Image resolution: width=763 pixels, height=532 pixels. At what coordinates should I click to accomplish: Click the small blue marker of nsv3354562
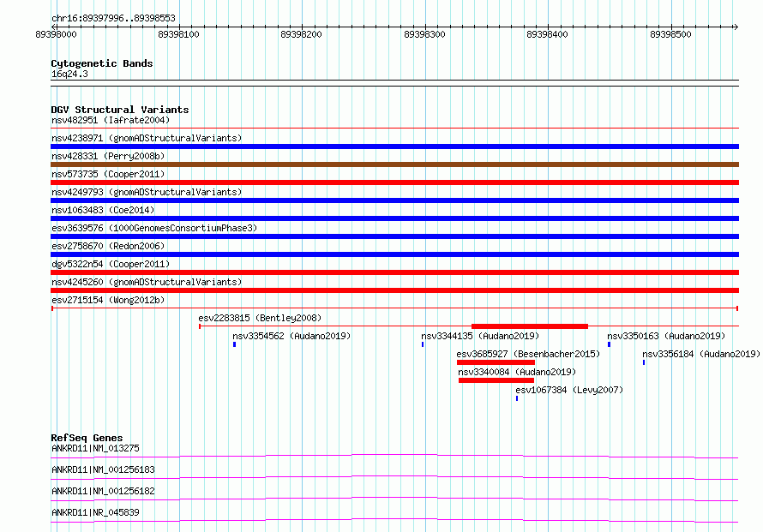click(x=235, y=344)
